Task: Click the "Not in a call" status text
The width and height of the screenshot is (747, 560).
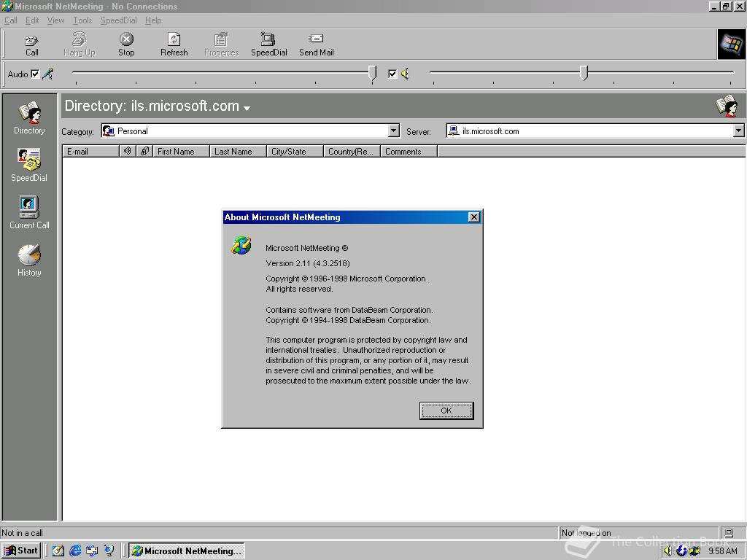Action: point(23,533)
